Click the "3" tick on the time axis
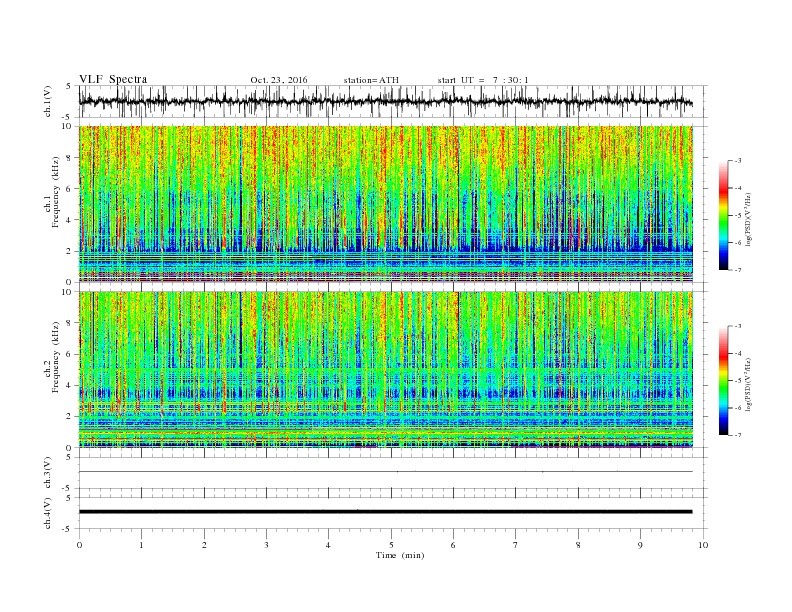 point(266,545)
